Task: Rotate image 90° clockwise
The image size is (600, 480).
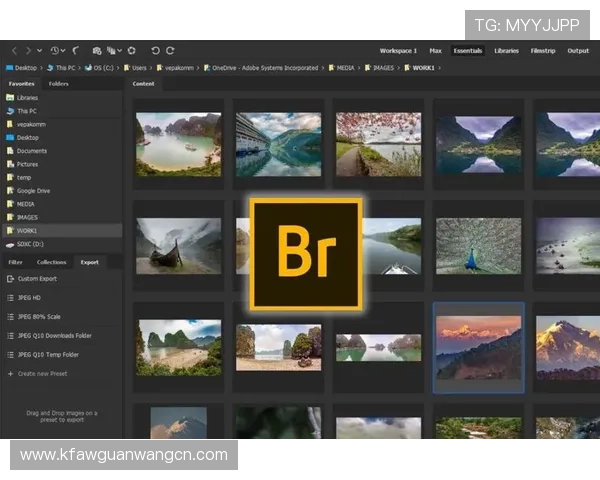Action: (170, 50)
